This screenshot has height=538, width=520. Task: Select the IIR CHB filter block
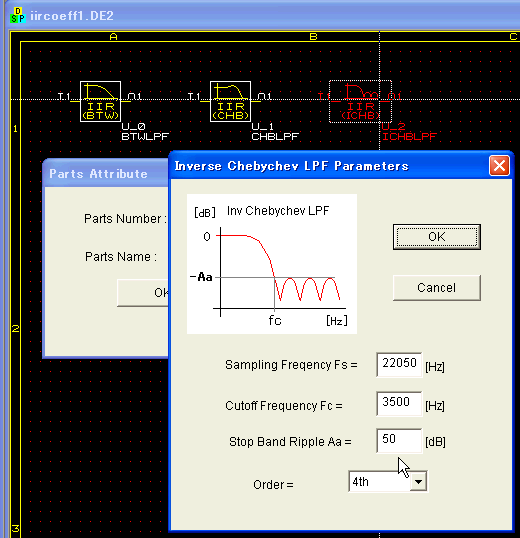coord(231,101)
